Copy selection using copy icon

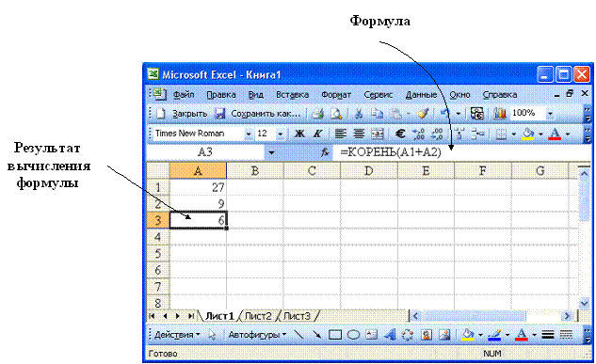(x=377, y=114)
